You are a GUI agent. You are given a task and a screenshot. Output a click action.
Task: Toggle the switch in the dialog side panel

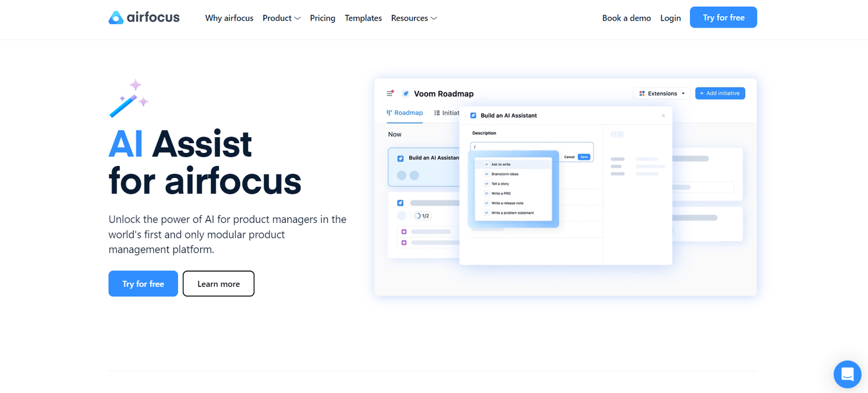pos(617,134)
